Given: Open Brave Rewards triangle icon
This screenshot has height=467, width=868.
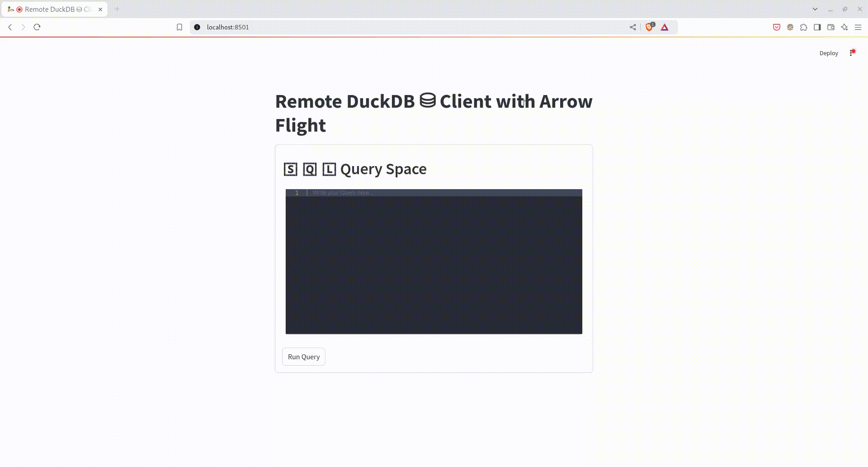Looking at the screenshot, I should [x=665, y=27].
